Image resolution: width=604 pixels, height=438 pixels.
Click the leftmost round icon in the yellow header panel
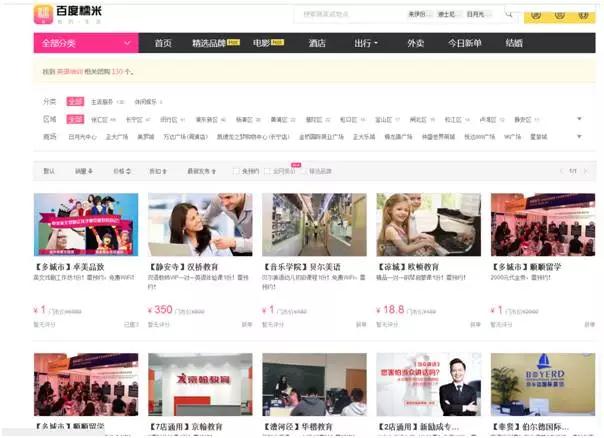pyautogui.click(x=536, y=15)
